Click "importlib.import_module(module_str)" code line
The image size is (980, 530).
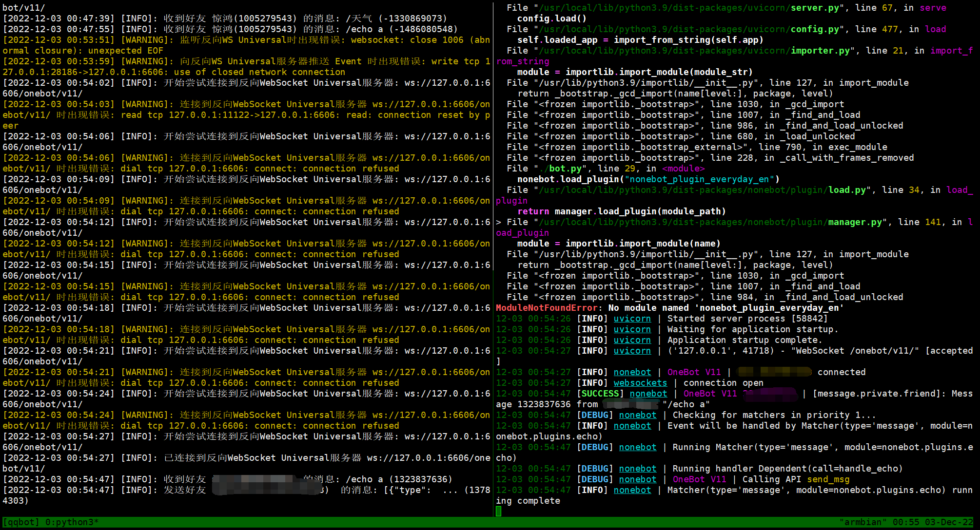659,72
